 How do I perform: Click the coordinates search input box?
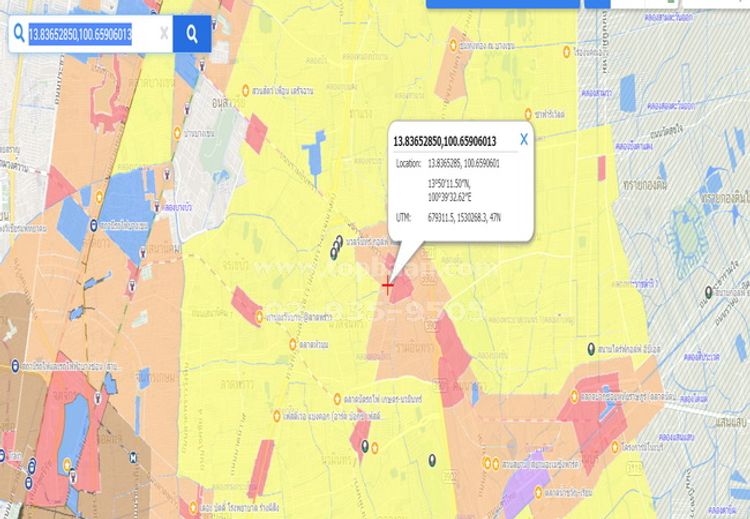tap(90, 34)
